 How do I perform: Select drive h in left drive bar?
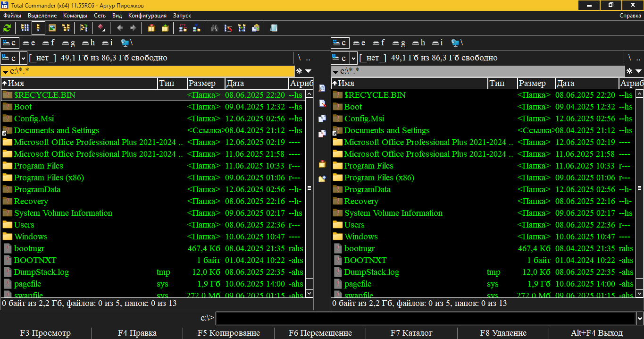88,43
